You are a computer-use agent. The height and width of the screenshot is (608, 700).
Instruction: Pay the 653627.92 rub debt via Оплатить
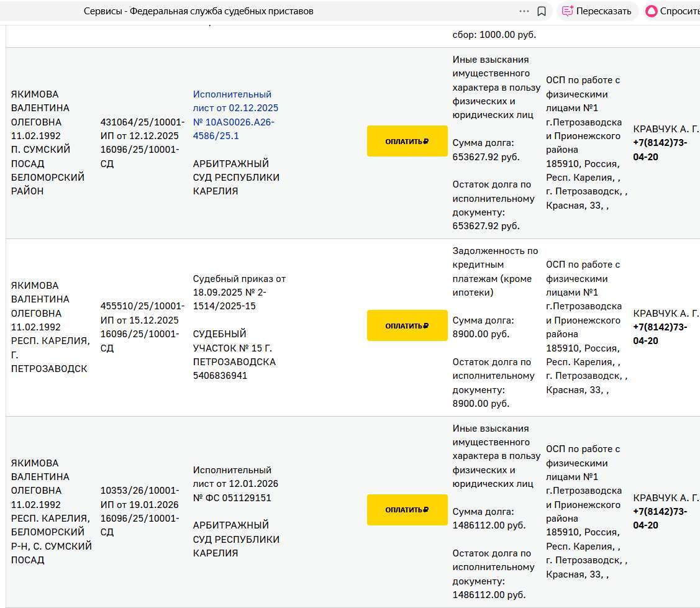(407, 141)
